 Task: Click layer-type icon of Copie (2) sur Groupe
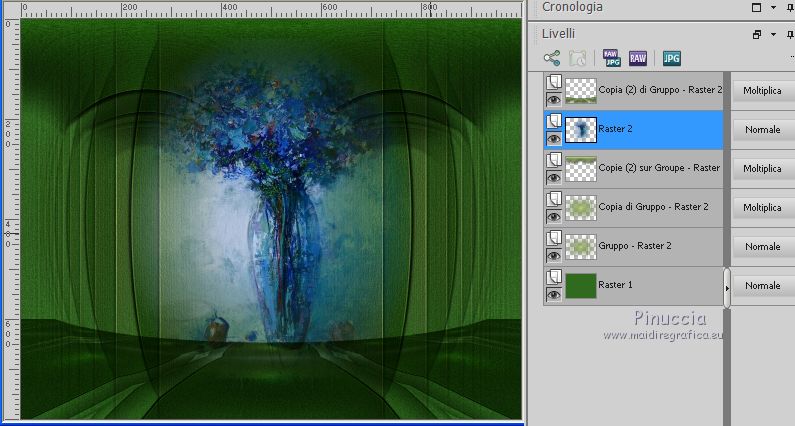pos(554,160)
